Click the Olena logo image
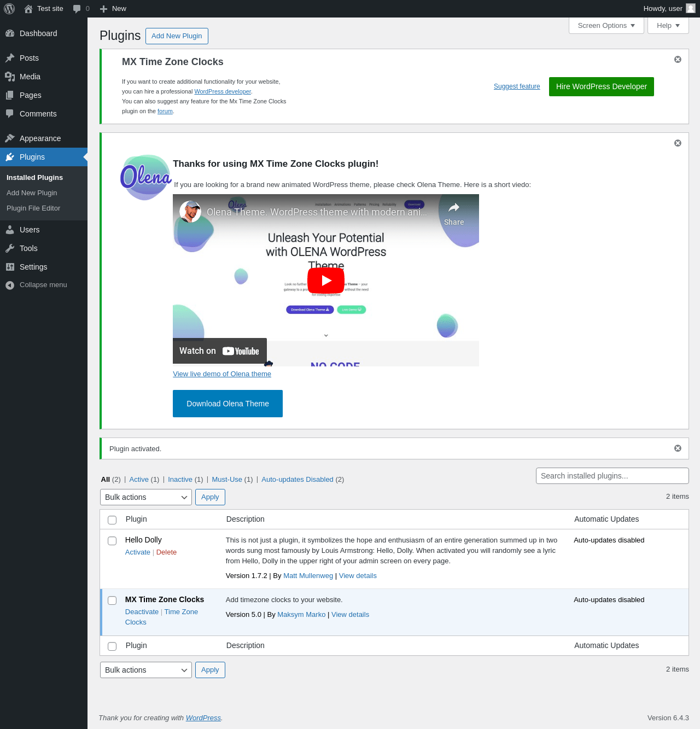Viewport: 700px width, 729px height. pyautogui.click(x=145, y=177)
